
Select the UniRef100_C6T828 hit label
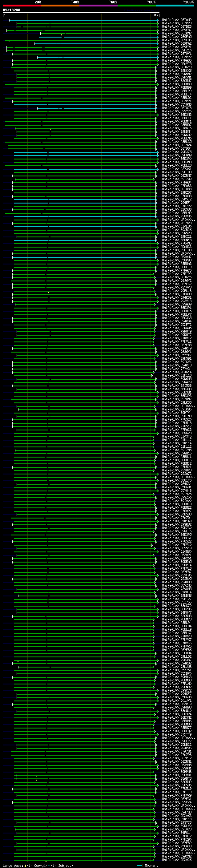(x=177, y=108)
